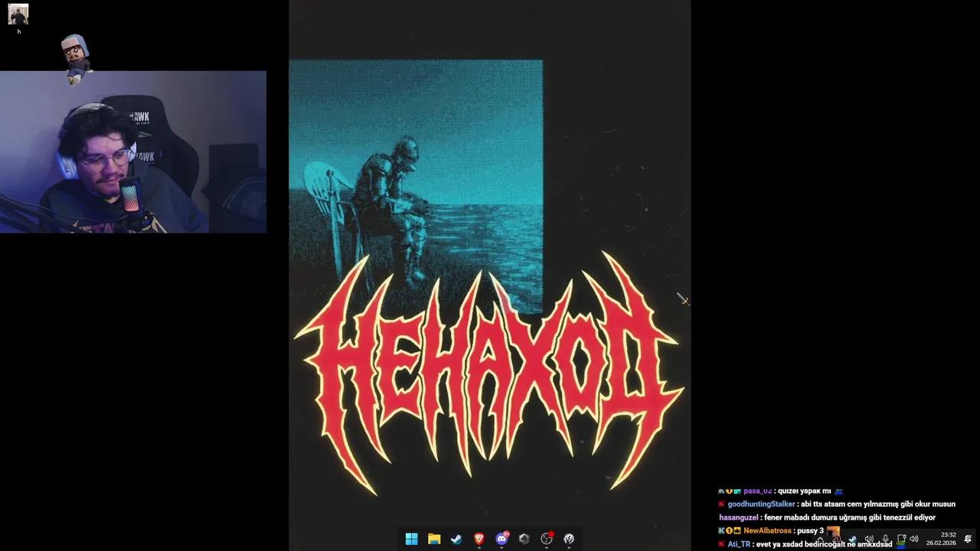The height and width of the screenshot is (551, 980).
Task: Click the HEHAXOD poster image
Action: (490, 275)
